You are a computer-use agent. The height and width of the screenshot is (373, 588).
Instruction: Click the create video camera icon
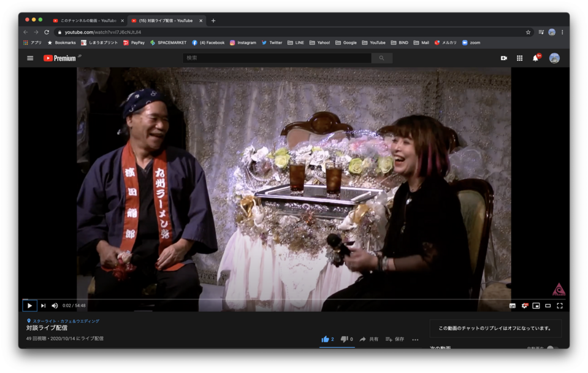pos(503,58)
